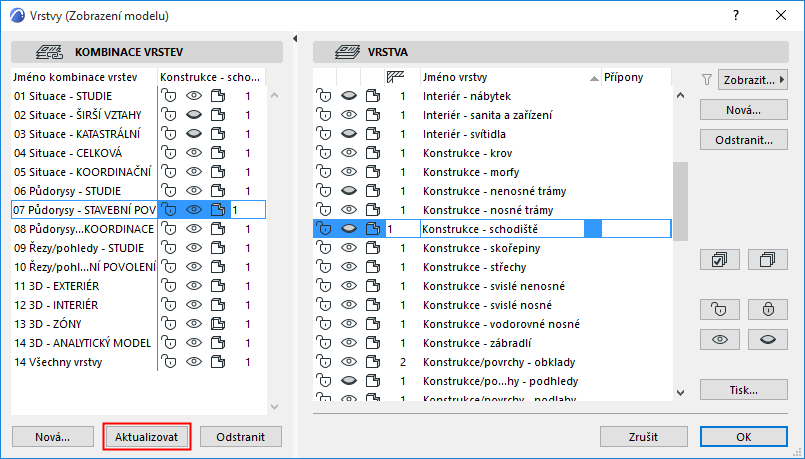Click lock icon of Konstrukce - krov layer
Image resolution: width=805 pixels, height=459 pixels.
(x=324, y=153)
